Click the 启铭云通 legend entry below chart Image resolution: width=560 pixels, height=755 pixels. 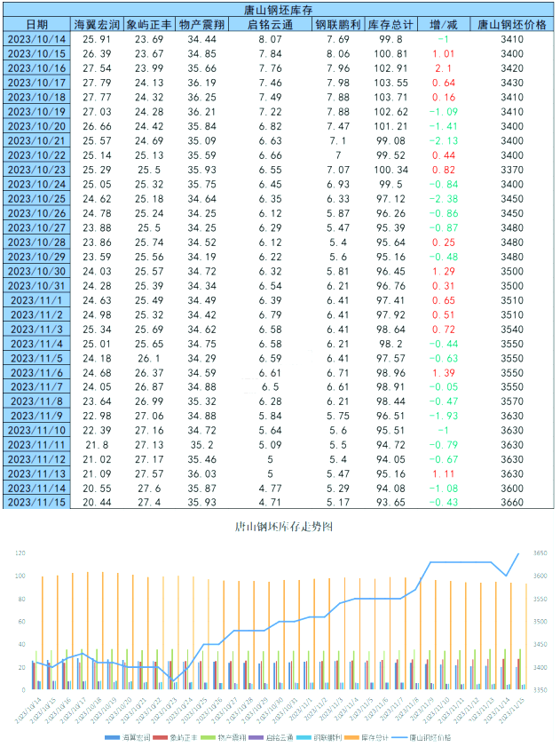[x=271, y=737]
